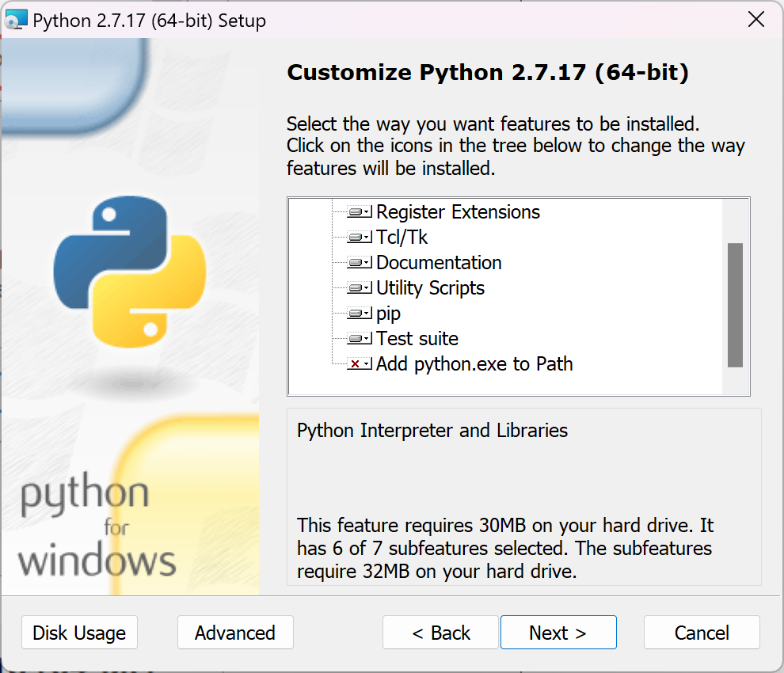
Task: Click the pip feature drive icon
Action: point(360,314)
